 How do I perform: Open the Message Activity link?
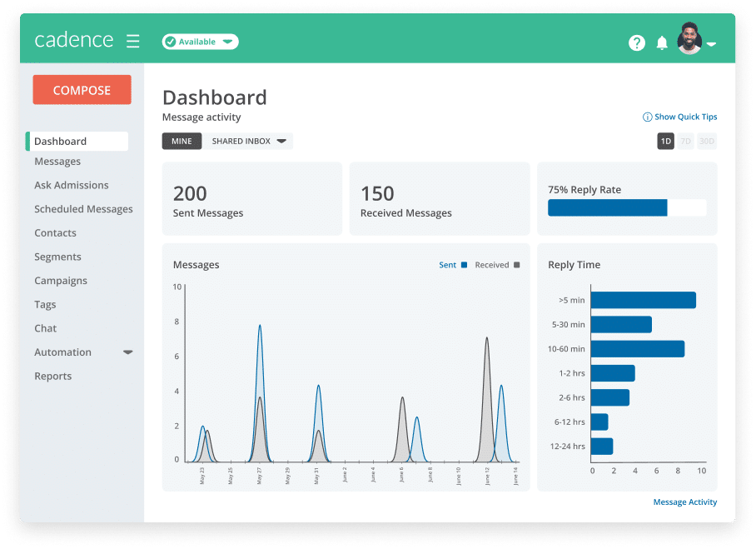[x=684, y=502]
